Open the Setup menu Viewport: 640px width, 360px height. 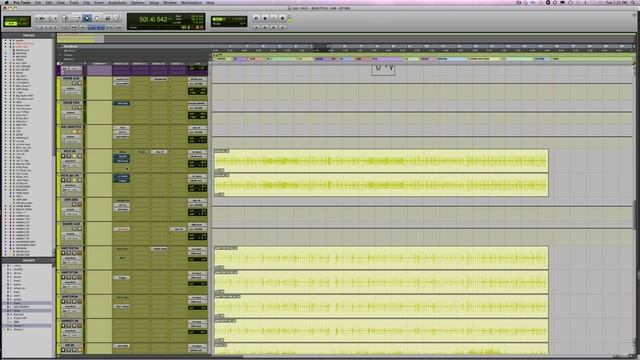(x=154, y=2)
